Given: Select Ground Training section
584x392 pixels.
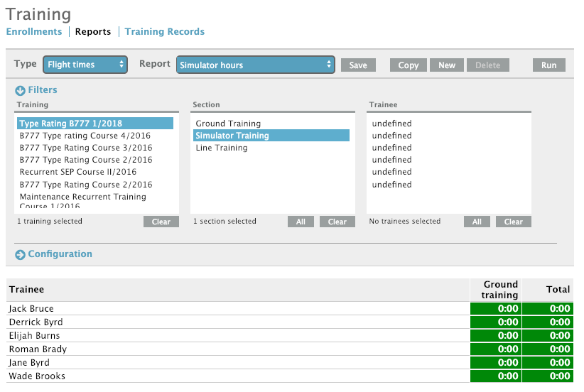Looking at the screenshot, I should point(271,124).
